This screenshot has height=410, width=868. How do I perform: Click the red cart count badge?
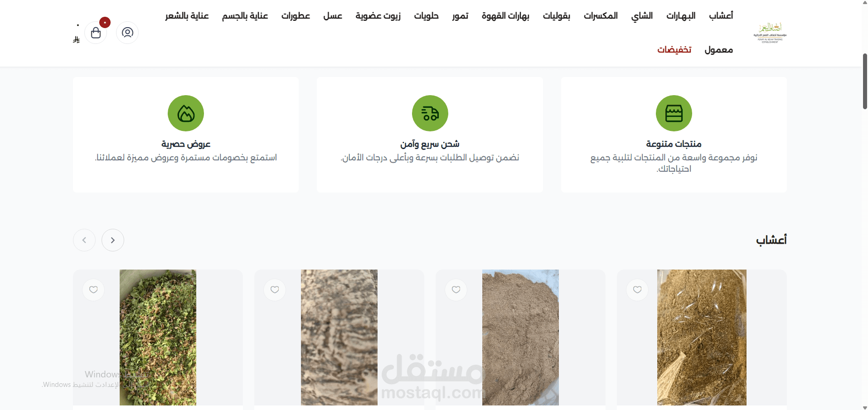coord(105,22)
